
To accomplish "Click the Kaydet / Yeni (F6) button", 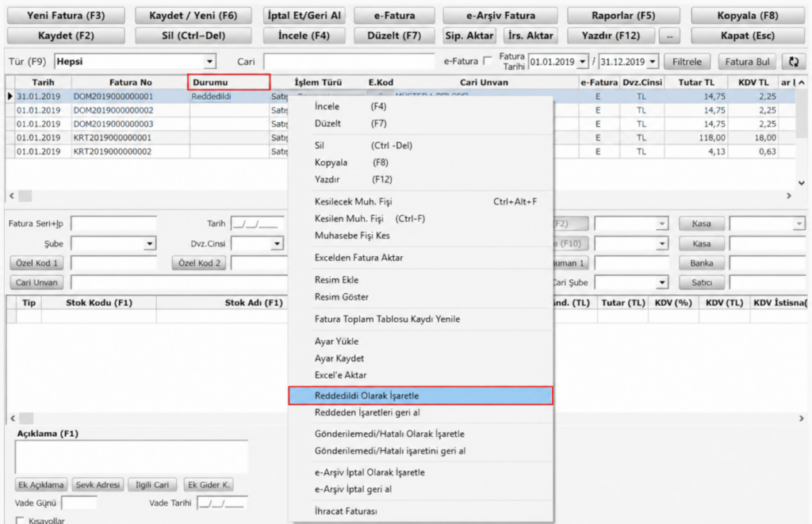I will click(x=193, y=16).
